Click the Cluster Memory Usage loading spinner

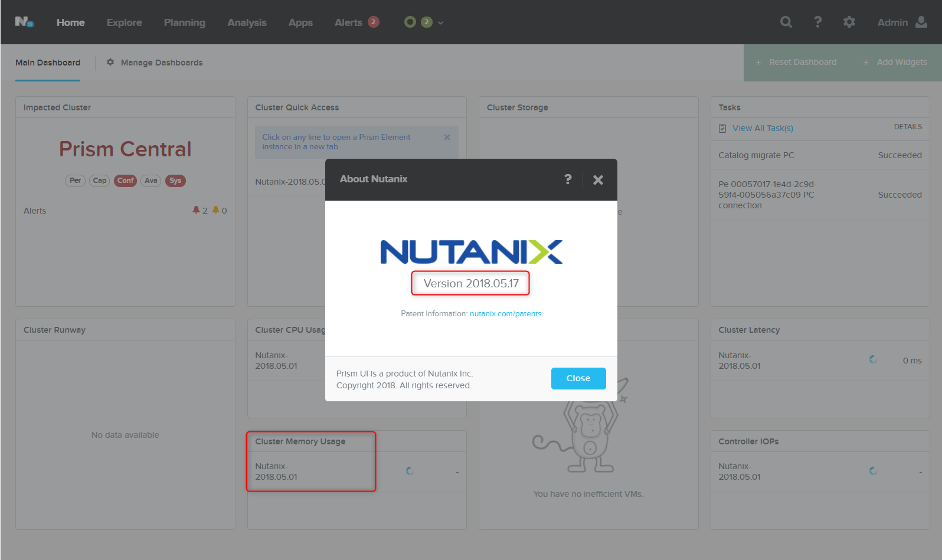point(410,471)
